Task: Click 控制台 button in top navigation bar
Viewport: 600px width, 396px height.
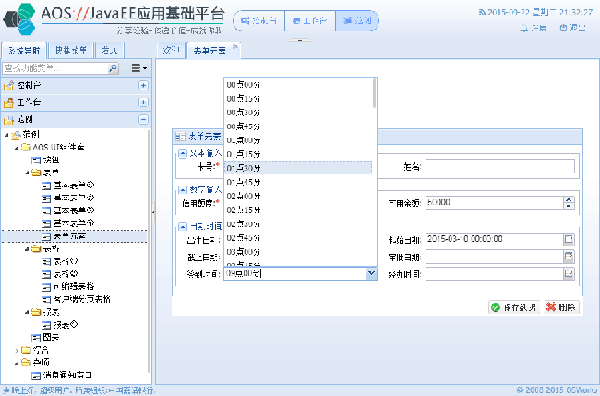Action: [259, 21]
